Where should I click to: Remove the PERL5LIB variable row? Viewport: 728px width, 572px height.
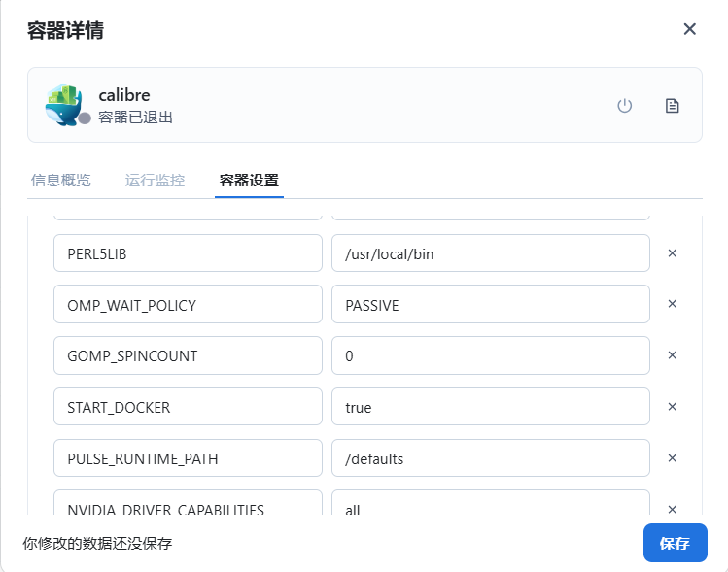point(672,253)
